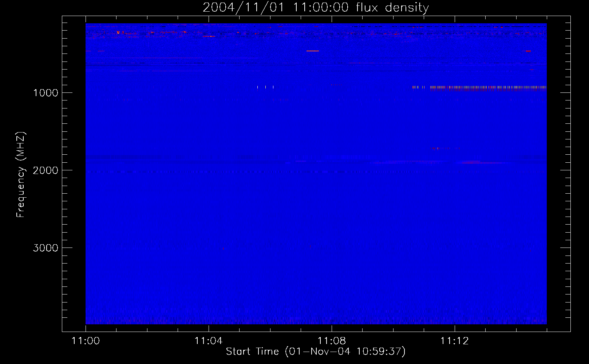Click the 3000 frequency tick label
The width and height of the screenshot is (589, 364).
click(46, 248)
